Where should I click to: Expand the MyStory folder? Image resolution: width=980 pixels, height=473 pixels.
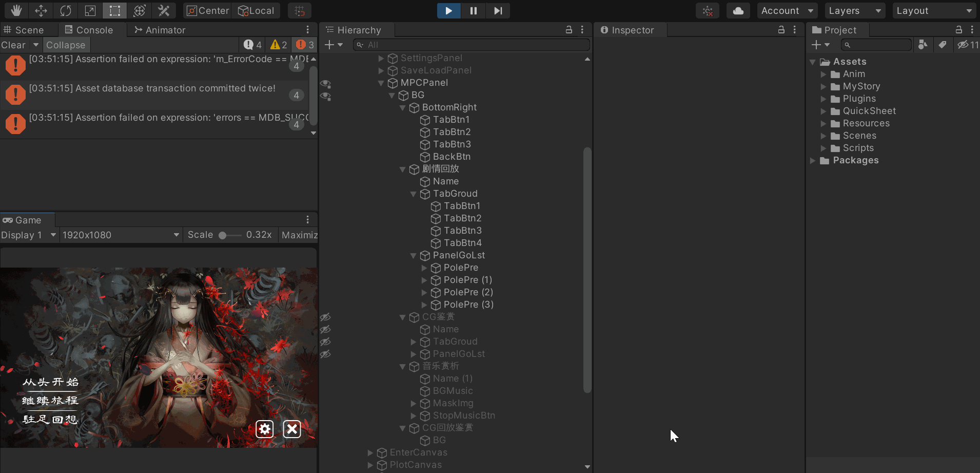(x=824, y=86)
